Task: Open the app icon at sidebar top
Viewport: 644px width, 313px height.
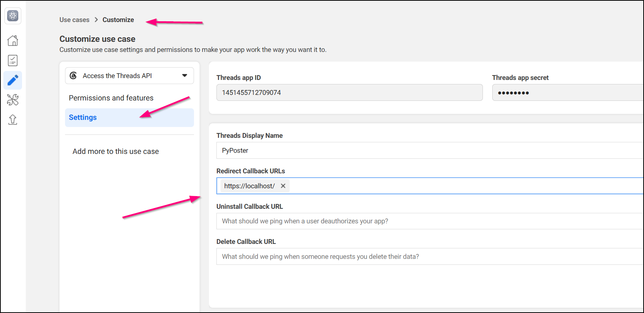Action: pos(13,16)
